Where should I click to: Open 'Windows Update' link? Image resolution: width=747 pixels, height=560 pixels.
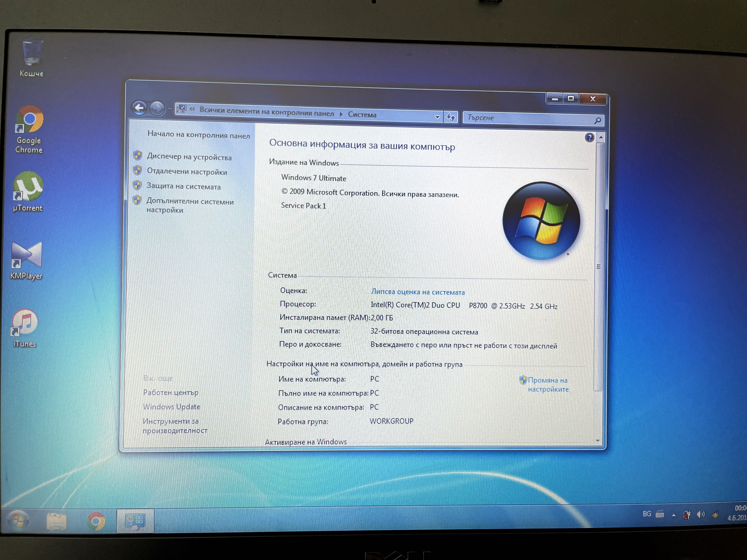[x=172, y=407]
